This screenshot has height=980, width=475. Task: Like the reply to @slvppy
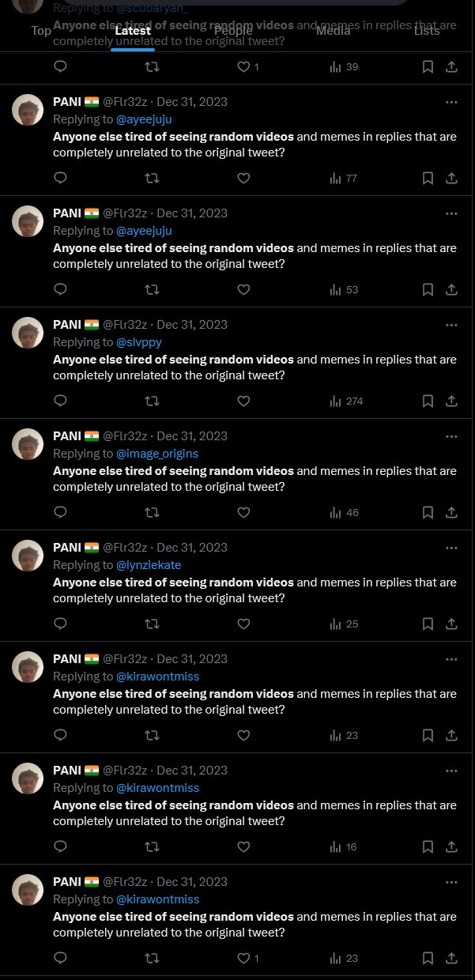(243, 401)
